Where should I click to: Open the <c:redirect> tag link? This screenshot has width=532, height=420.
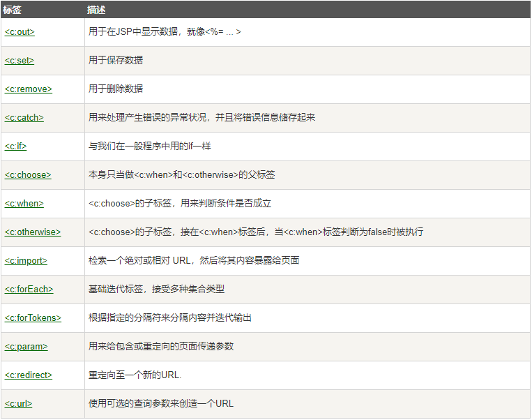pyautogui.click(x=29, y=375)
